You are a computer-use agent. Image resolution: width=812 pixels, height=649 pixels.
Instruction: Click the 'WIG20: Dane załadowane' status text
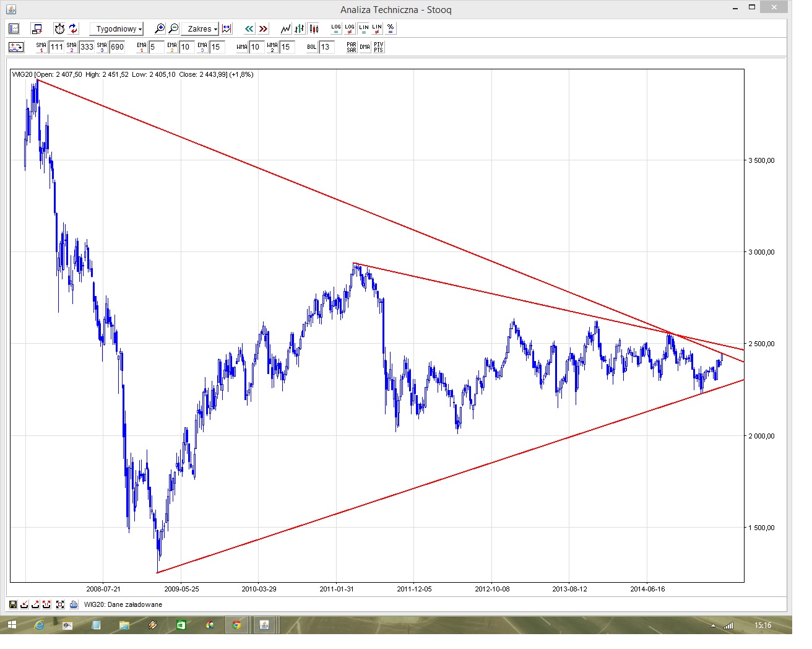coord(123,604)
